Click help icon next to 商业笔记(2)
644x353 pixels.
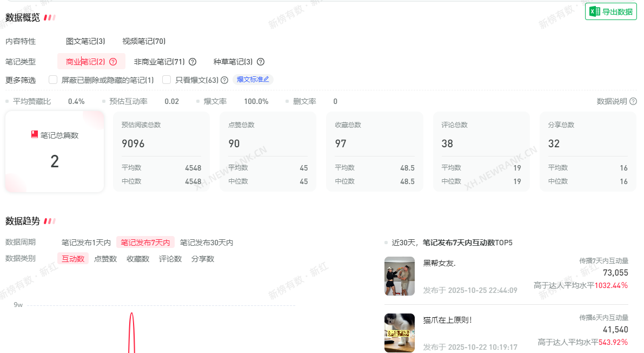(113, 62)
